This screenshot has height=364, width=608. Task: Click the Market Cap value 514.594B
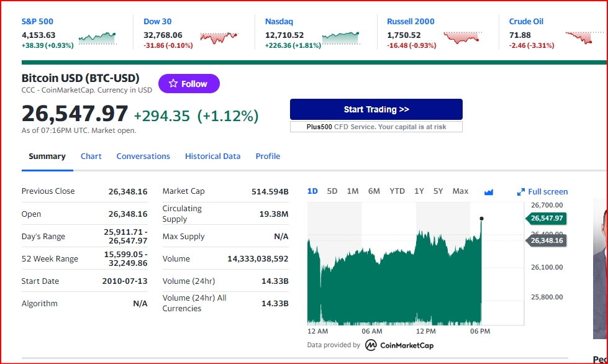[270, 191]
